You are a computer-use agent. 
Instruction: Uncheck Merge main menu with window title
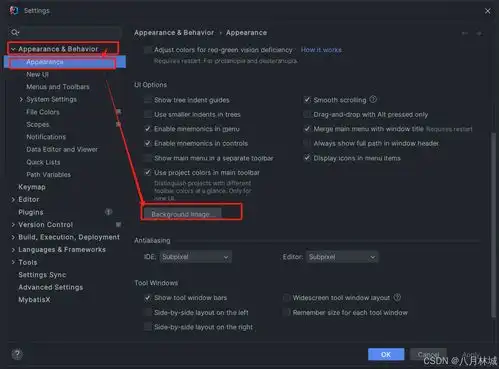pos(307,129)
